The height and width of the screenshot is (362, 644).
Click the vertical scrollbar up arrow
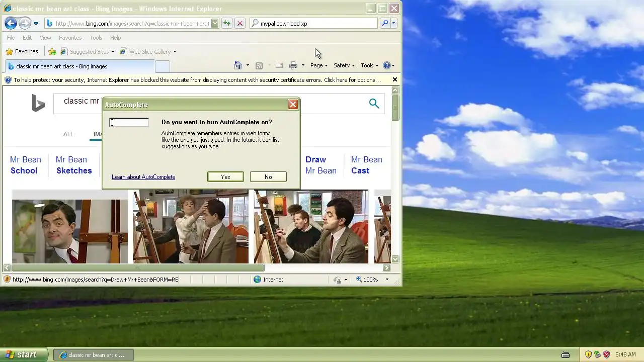tap(395, 90)
